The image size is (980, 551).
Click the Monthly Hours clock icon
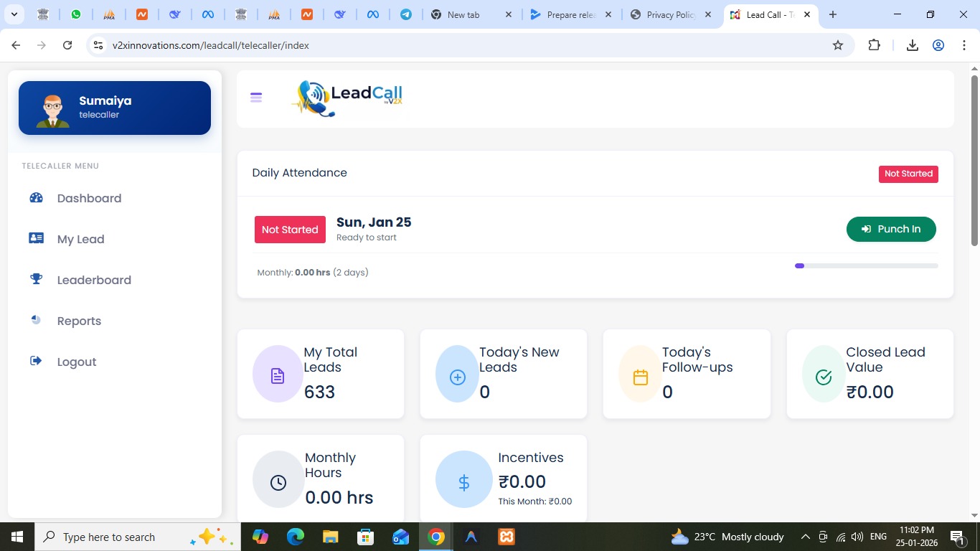click(278, 482)
